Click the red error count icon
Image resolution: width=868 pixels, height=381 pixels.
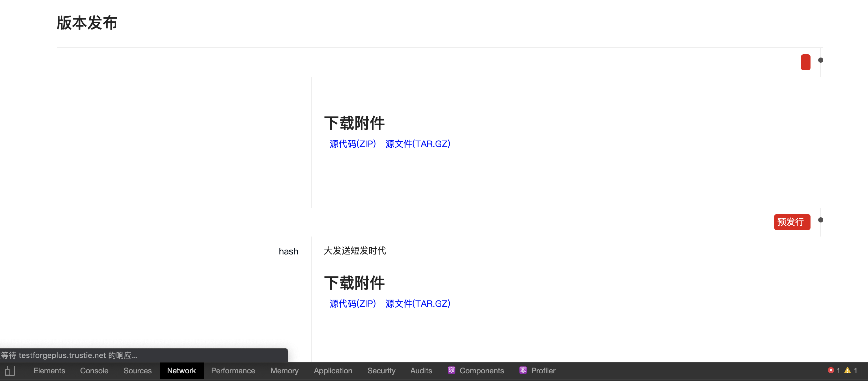pyautogui.click(x=831, y=370)
